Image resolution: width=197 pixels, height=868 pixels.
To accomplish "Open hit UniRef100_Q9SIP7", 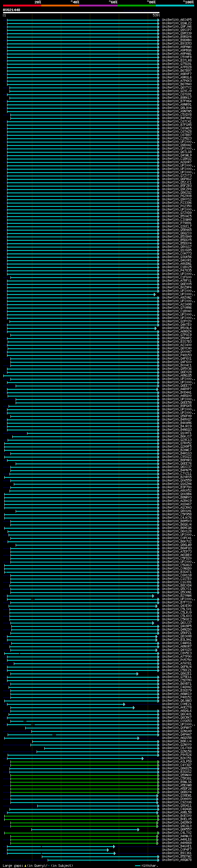I will 176,30.
